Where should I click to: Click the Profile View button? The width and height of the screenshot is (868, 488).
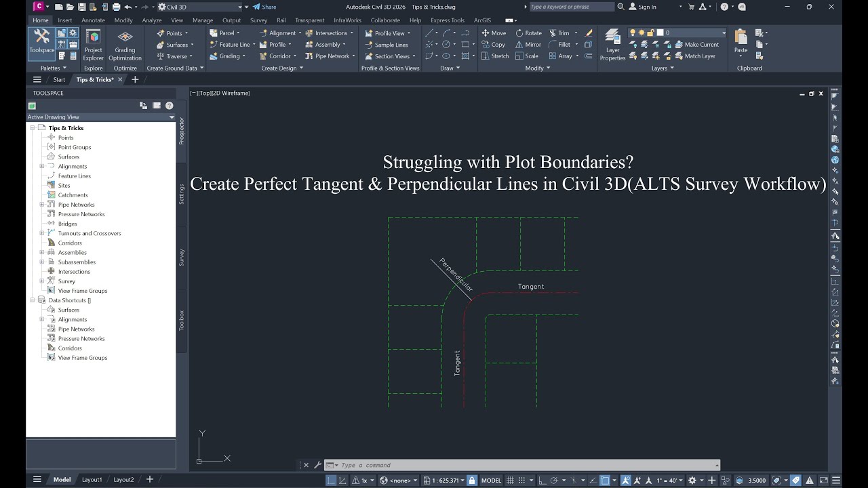pyautogui.click(x=384, y=33)
